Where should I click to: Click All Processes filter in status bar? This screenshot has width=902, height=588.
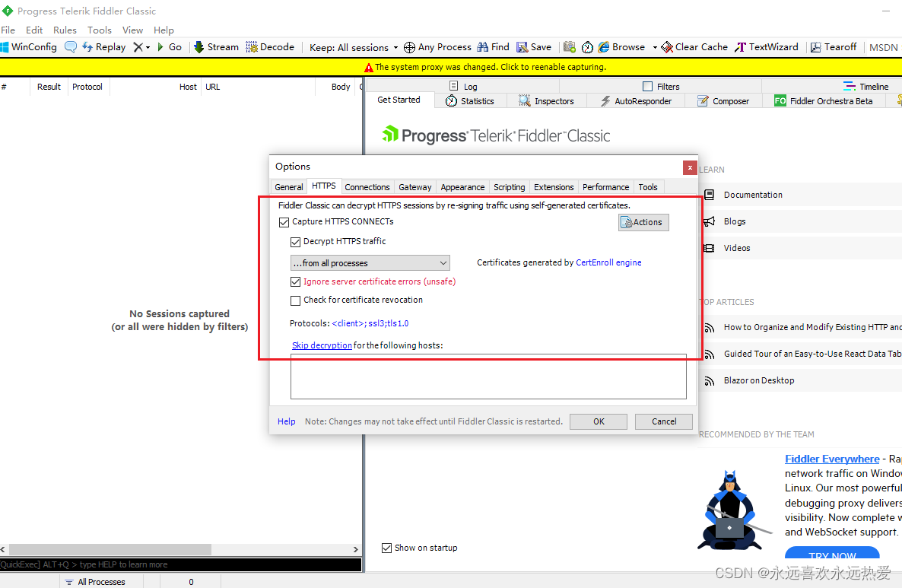(100, 582)
